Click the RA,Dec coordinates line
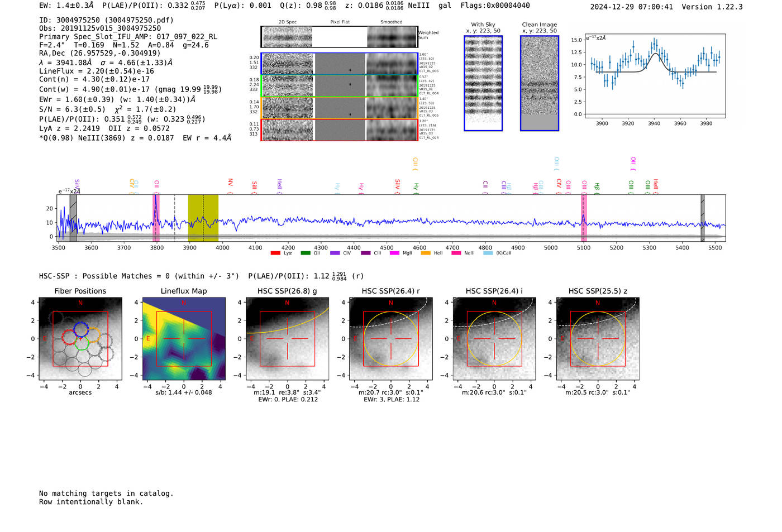 [99, 54]
